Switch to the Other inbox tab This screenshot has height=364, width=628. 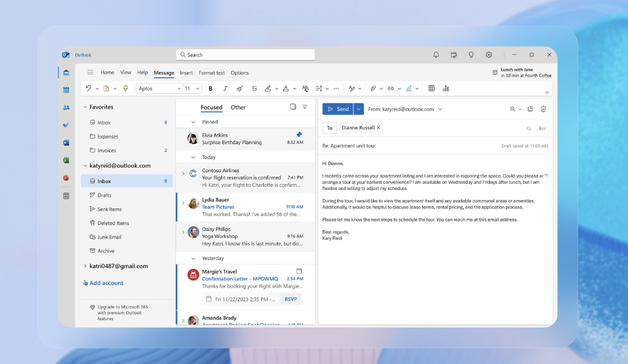(x=238, y=107)
